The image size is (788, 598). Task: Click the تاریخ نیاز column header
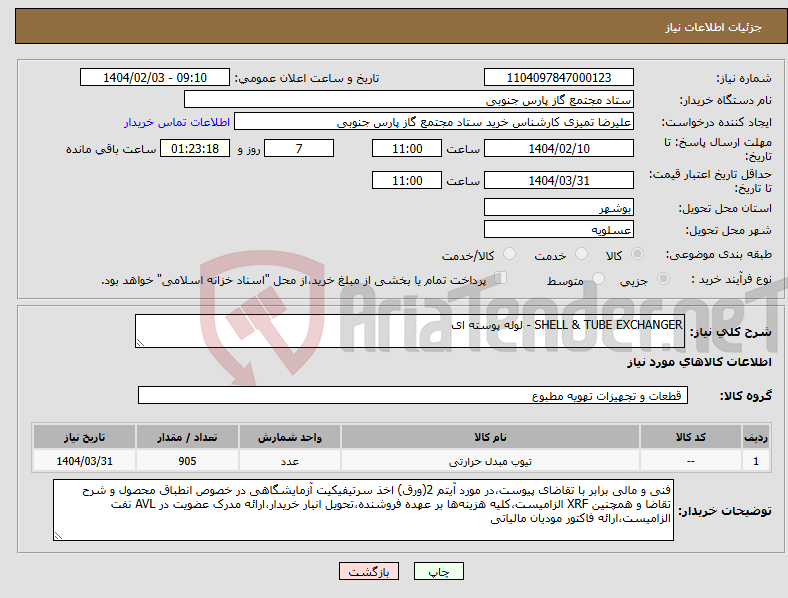[84, 437]
